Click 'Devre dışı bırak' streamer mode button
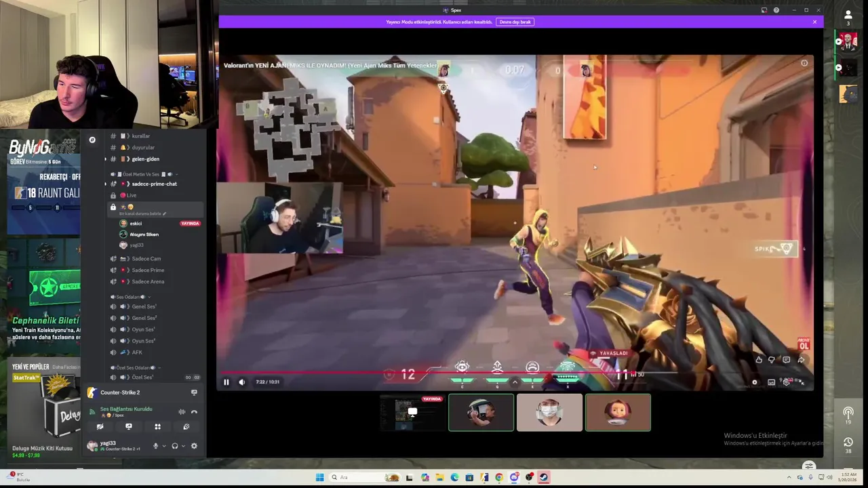The height and width of the screenshot is (488, 868). (x=515, y=22)
